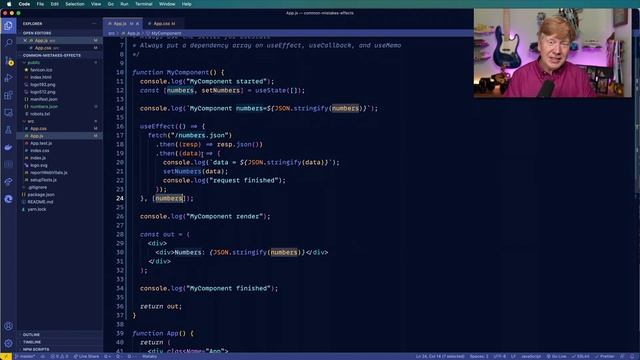
Task: Open the Edit menu
Action: tap(54, 4)
